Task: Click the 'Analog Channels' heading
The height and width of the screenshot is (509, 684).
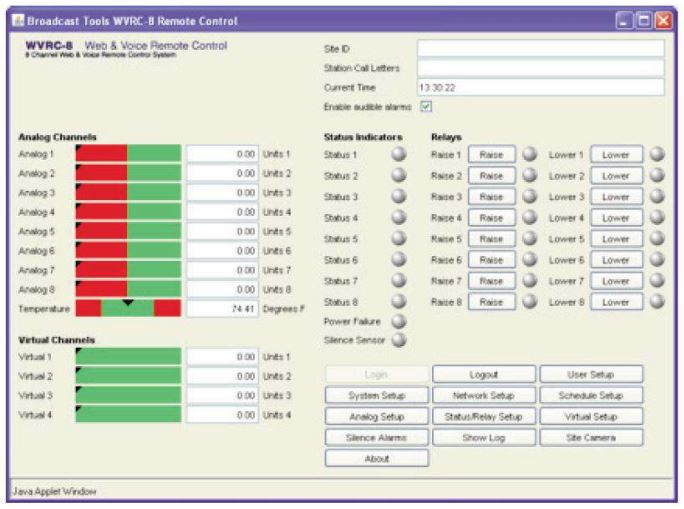Action: point(57,137)
